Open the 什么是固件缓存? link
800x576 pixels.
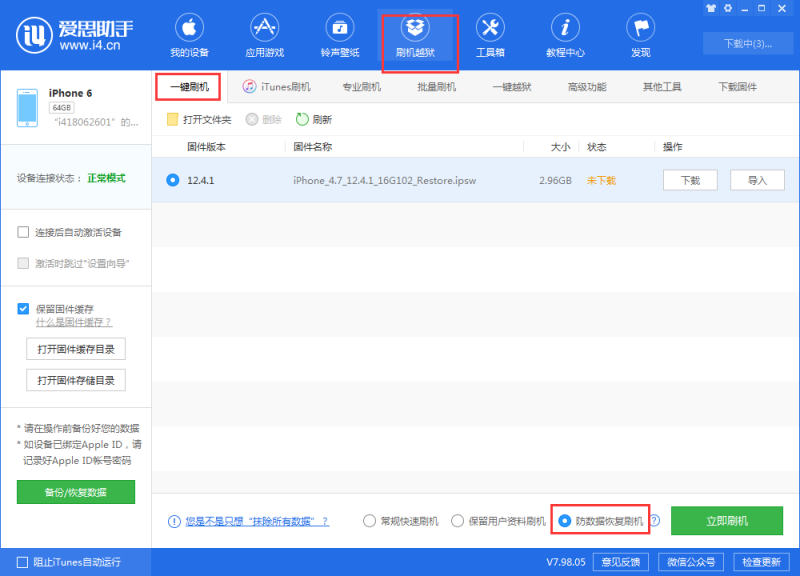74,322
